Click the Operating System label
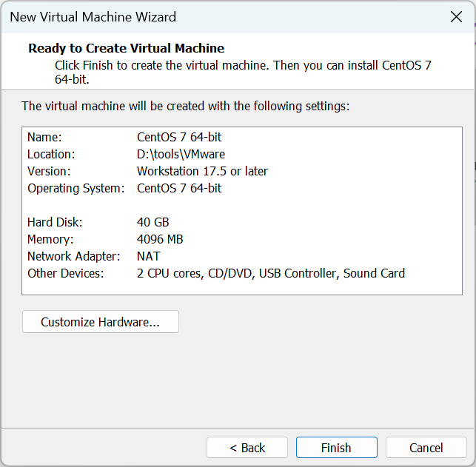This screenshot has height=467, width=476. point(76,188)
